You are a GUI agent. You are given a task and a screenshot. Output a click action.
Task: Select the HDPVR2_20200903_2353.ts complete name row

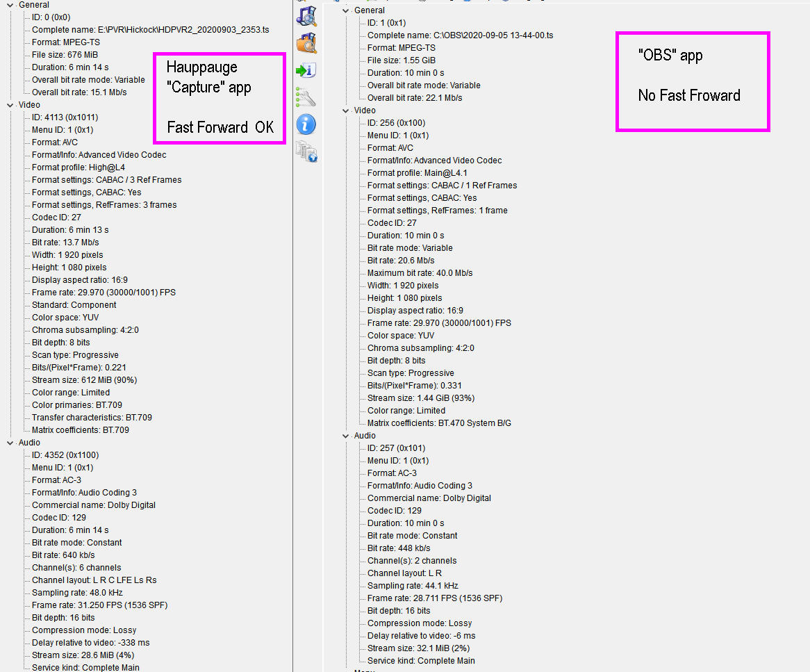pyautogui.click(x=150, y=30)
